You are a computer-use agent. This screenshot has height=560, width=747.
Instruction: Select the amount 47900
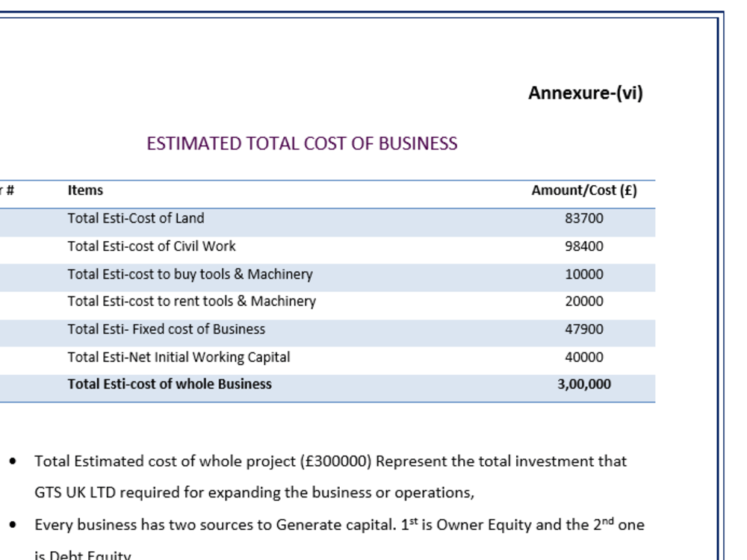(x=584, y=329)
